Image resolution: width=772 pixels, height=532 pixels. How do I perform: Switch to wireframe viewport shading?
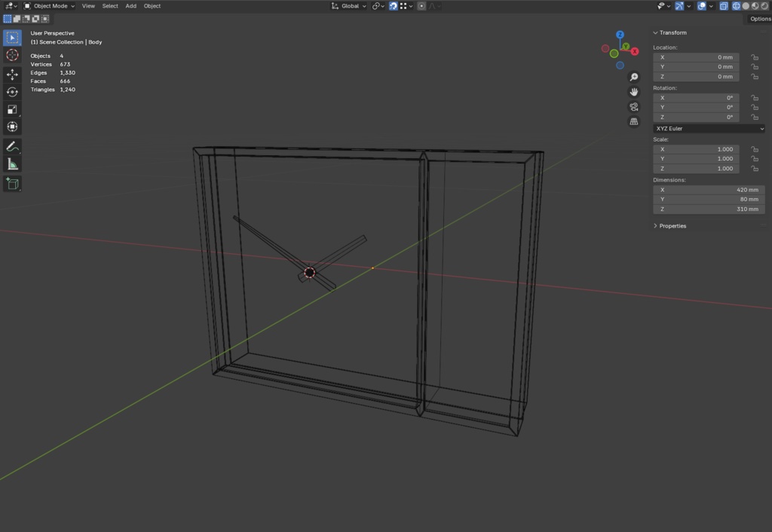(x=736, y=6)
